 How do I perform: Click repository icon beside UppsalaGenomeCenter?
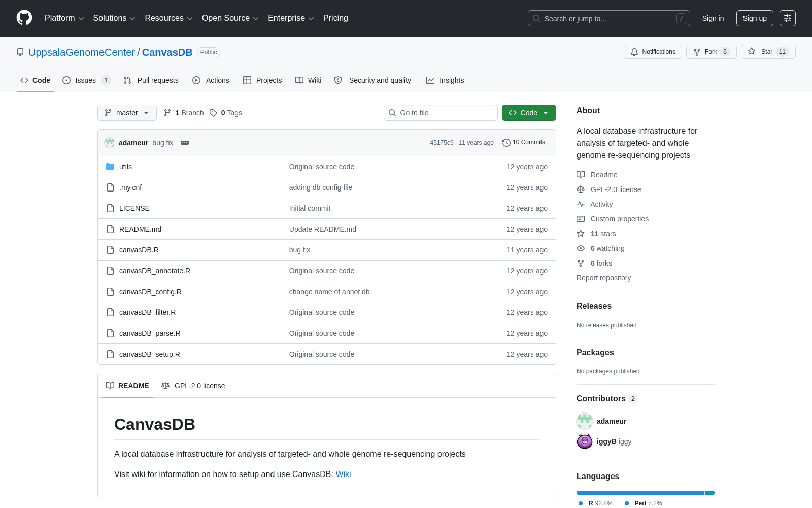click(20, 52)
